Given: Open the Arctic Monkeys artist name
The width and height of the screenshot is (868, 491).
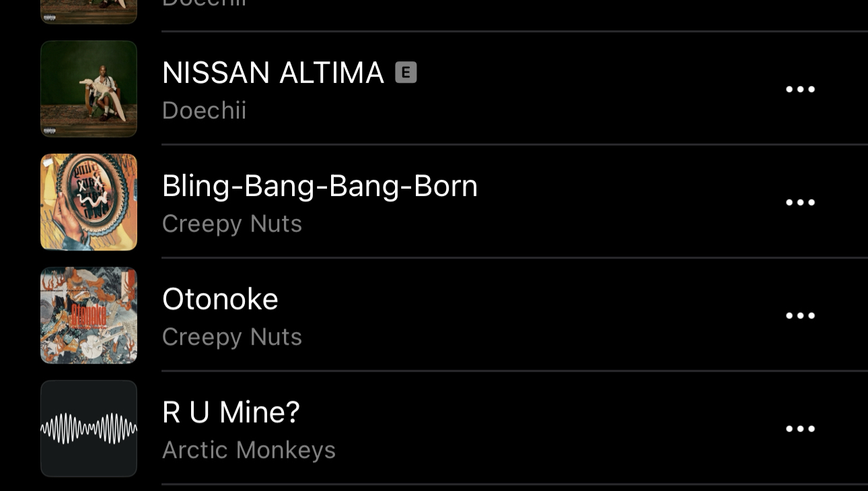Looking at the screenshot, I should point(248,450).
